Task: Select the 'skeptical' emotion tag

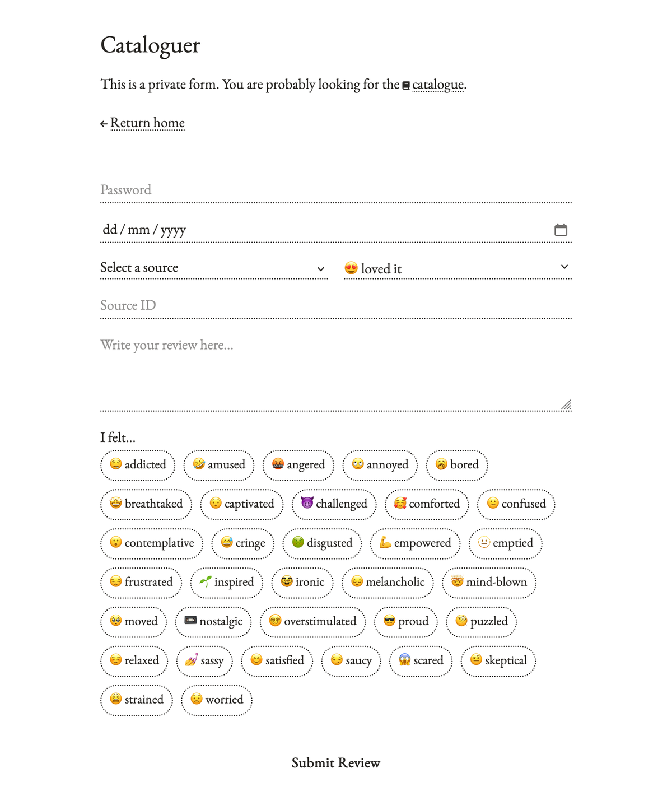Action: [x=498, y=661]
